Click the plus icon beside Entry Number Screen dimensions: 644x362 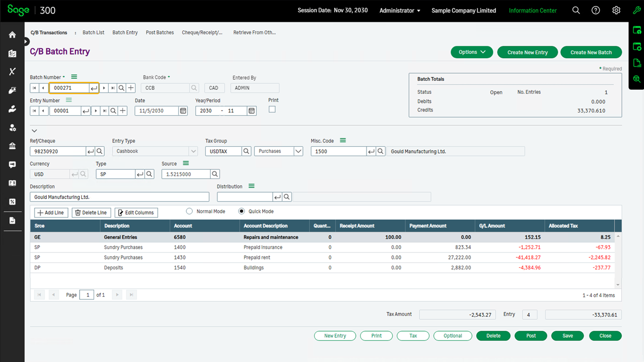point(123,111)
